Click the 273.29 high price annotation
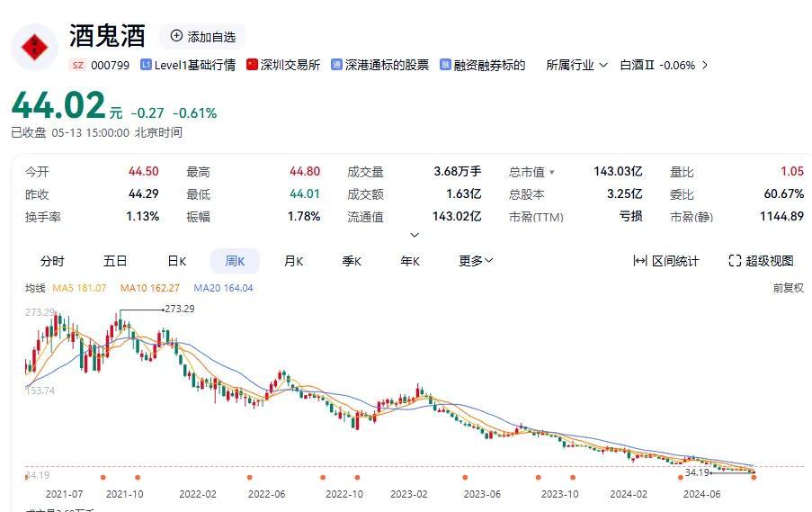812x512 pixels. pos(179,309)
